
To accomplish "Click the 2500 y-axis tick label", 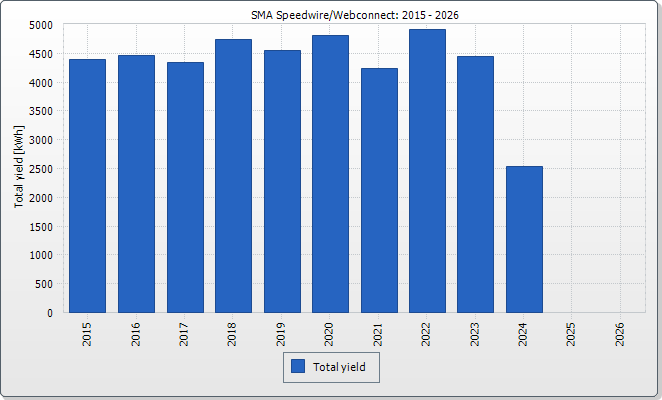I will point(40,169).
